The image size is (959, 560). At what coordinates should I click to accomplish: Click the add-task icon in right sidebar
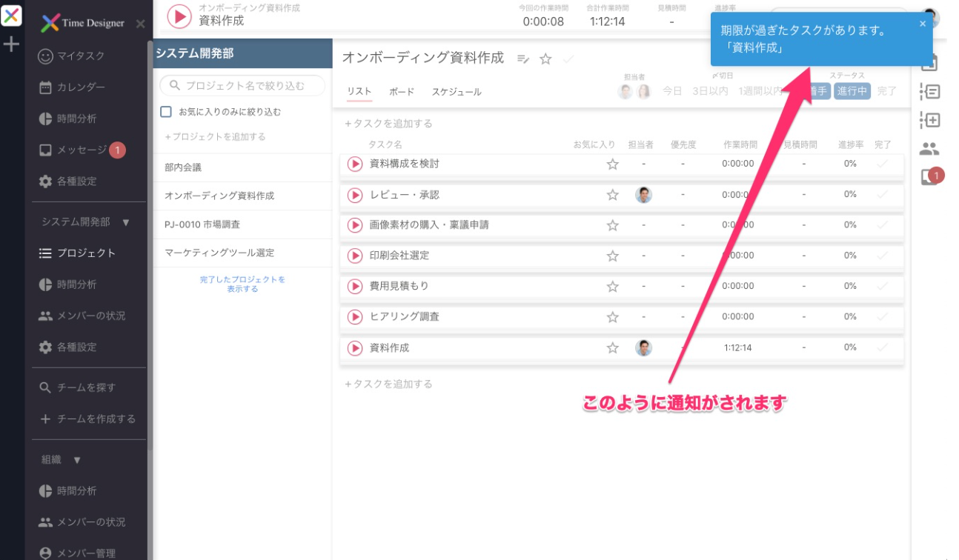tap(929, 120)
